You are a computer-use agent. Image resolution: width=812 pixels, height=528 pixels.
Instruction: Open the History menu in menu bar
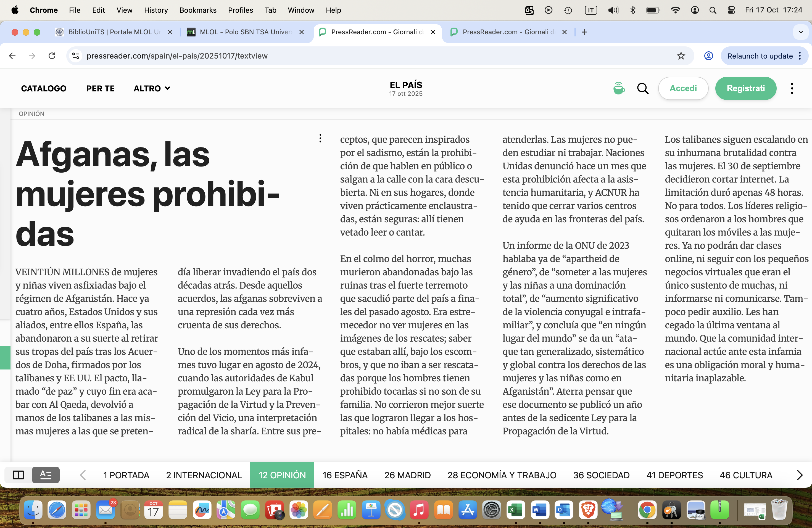tap(155, 10)
